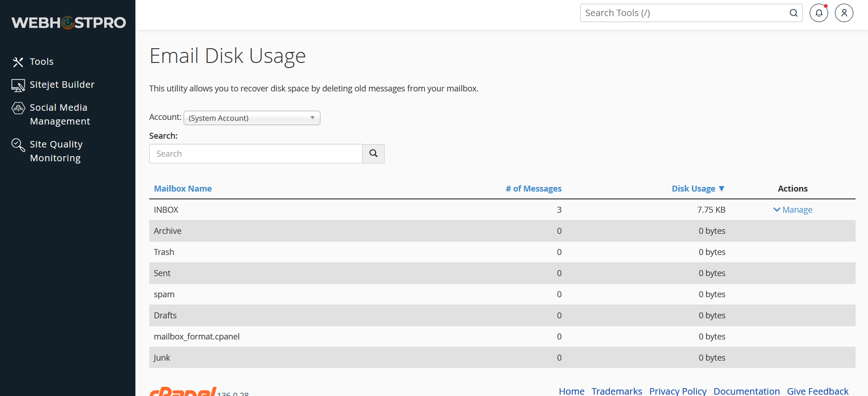Screen dimensions: 868x396
Task: Select the INBOX mailbox name
Action: pos(166,210)
